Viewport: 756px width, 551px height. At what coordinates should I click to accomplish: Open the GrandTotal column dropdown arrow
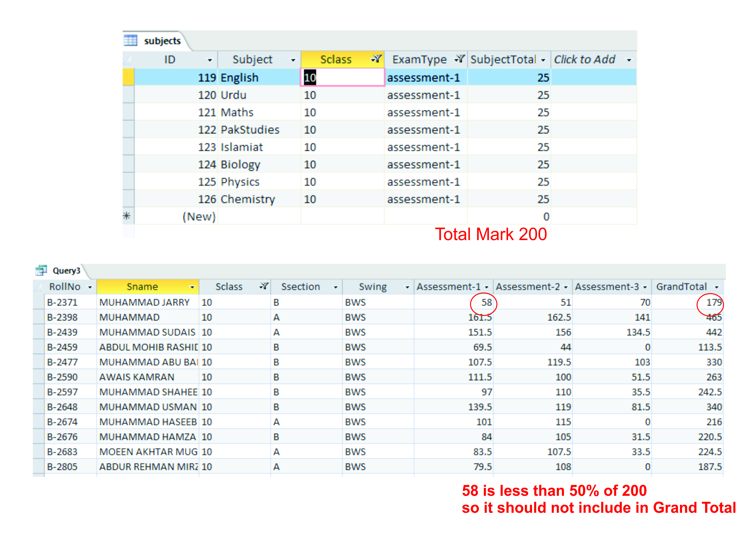[x=716, y=287]
